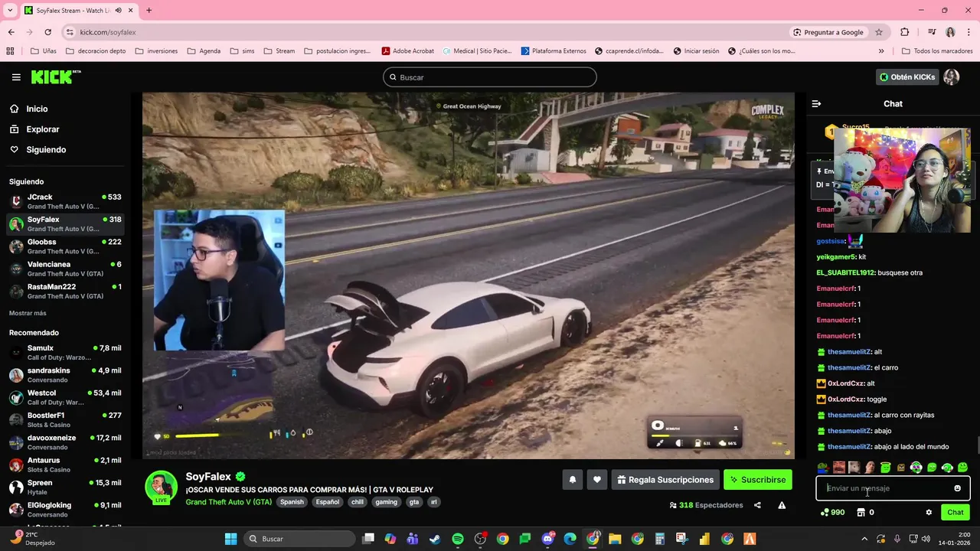980x551 pixels.
Task: Focus the Kick Buscar search field
Action: tap(490, 77)
